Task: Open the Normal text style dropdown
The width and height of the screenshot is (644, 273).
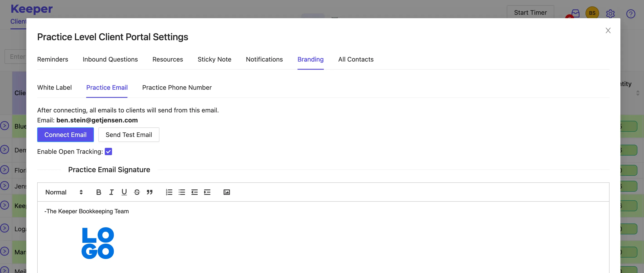Action: pos(64,192)
